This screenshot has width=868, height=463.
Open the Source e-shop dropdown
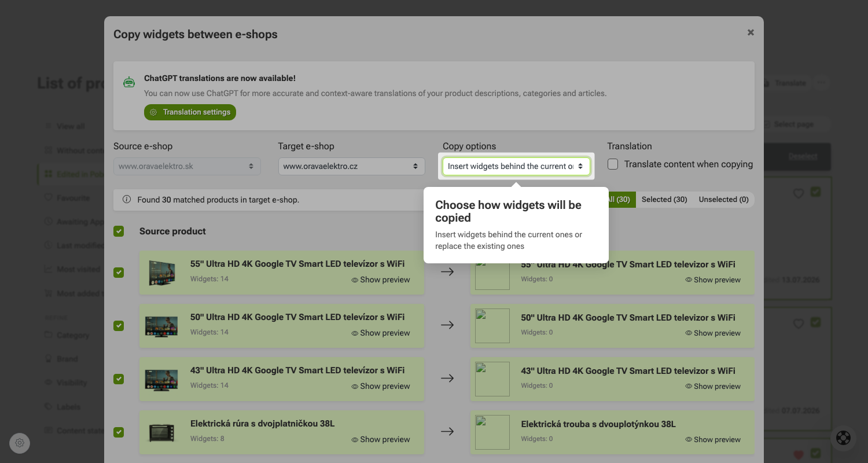point(187,166)
